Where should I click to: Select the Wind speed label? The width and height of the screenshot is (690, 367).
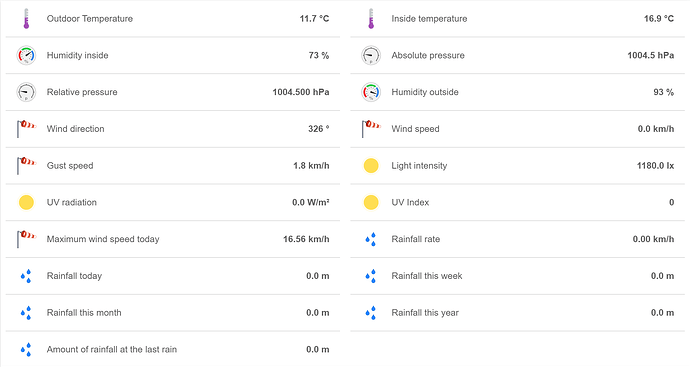point(415,129)
